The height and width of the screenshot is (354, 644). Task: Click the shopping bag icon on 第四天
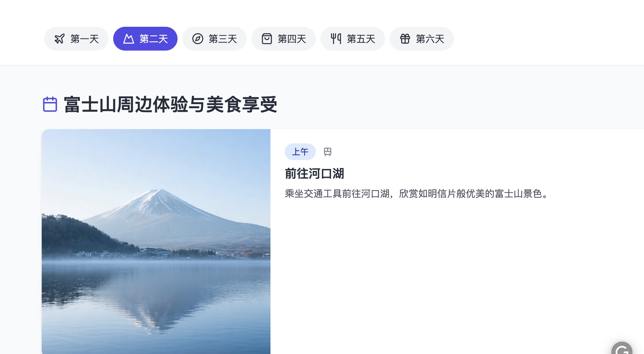(267, 39)
